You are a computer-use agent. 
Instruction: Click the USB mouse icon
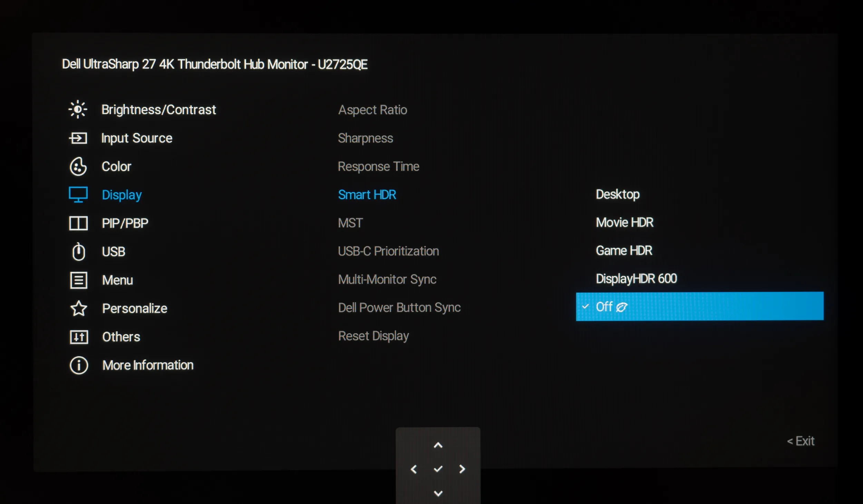pyautogui.click(x=79, y=251)
